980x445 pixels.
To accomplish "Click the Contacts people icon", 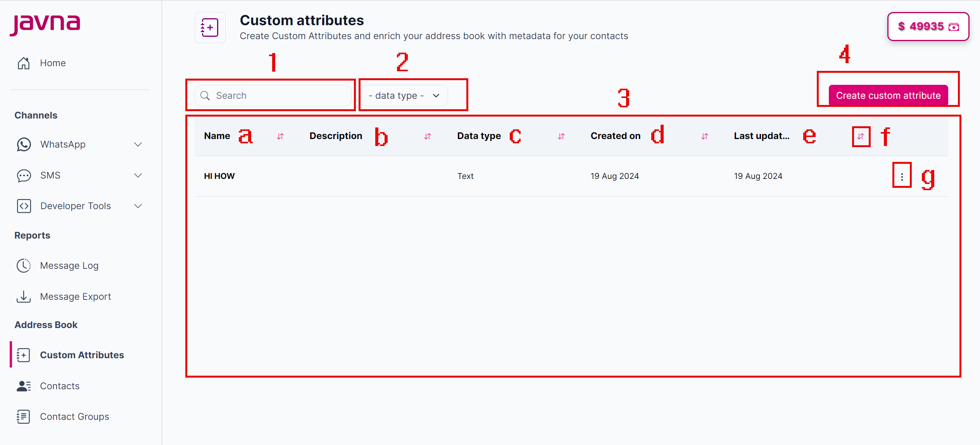I will (x=24, y=386).
